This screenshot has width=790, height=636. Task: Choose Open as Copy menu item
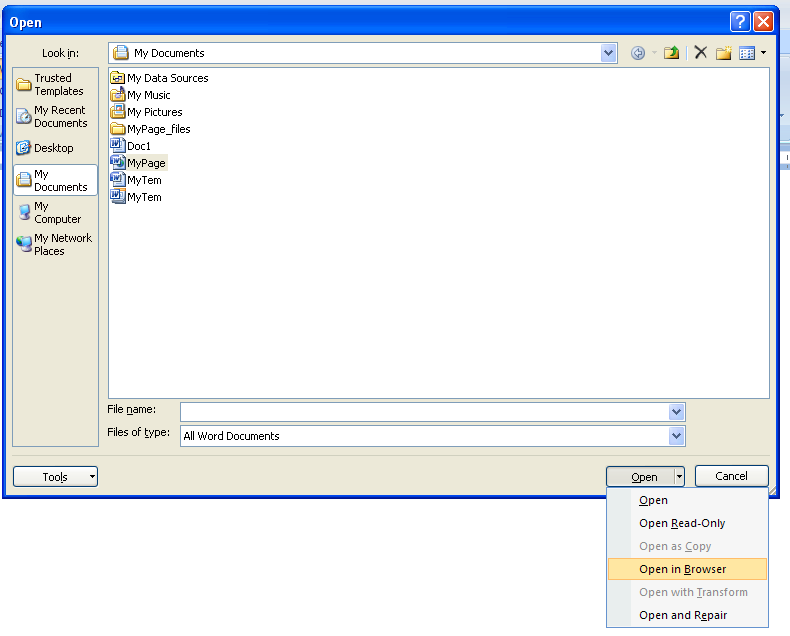pyautogui.click(x=687, y=546)
